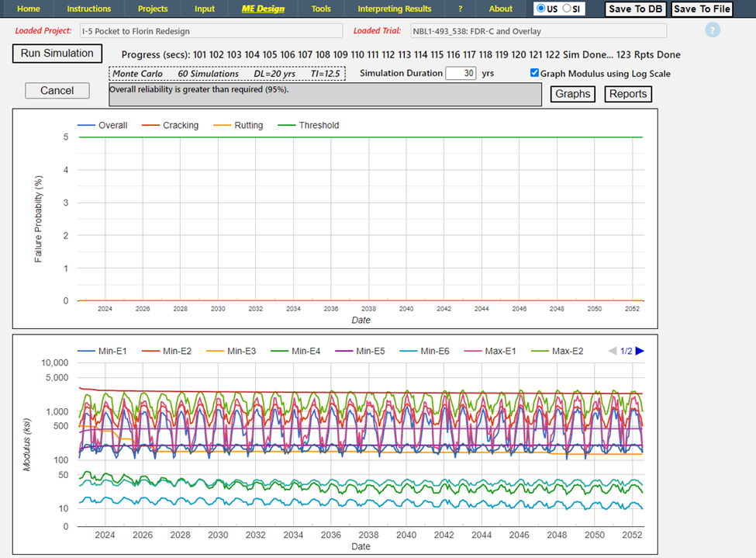Toggle the Threshold legend line

pos(319,125)
